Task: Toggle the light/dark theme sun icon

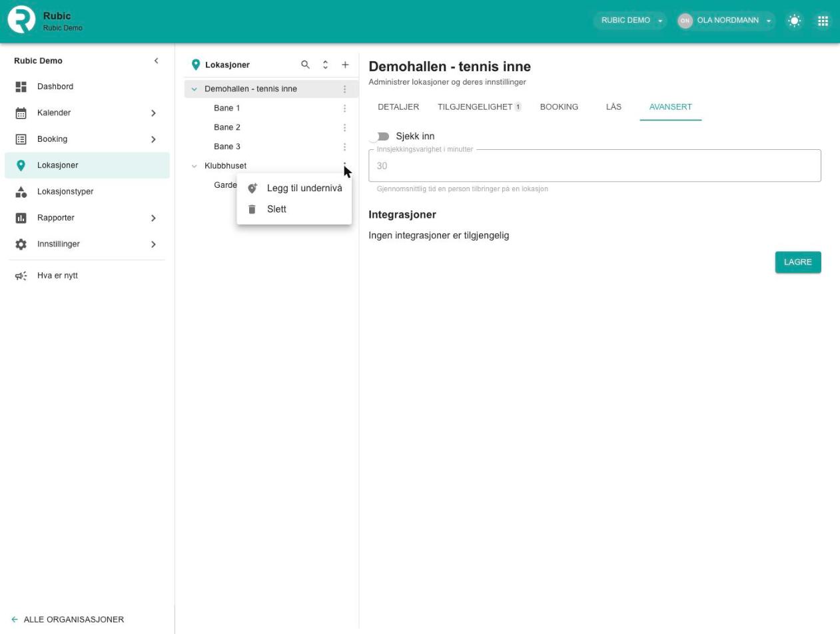Action: pos(795,21)
